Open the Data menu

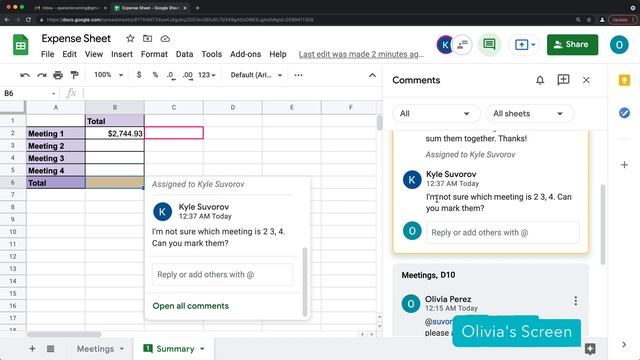tap(184, 54)
